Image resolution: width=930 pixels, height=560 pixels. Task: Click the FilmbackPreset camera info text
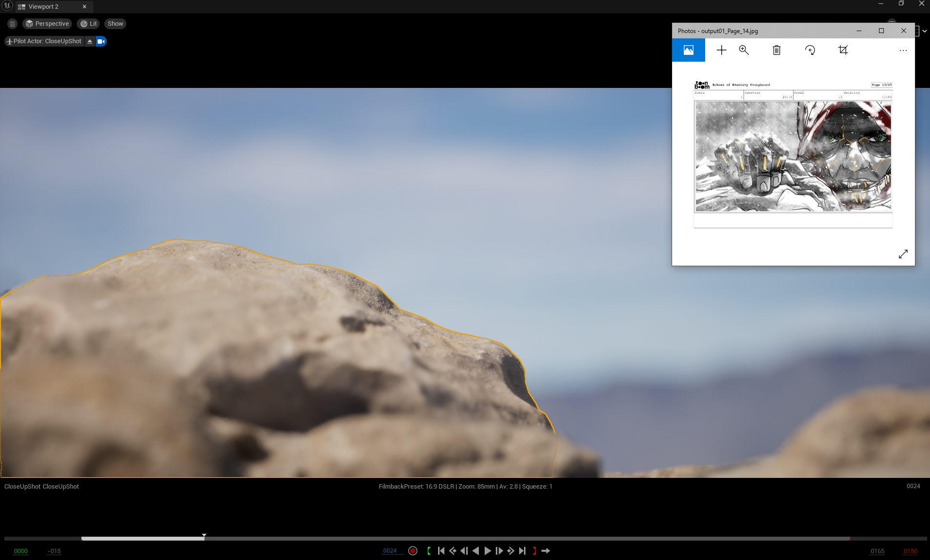click(x=465, y=487)
